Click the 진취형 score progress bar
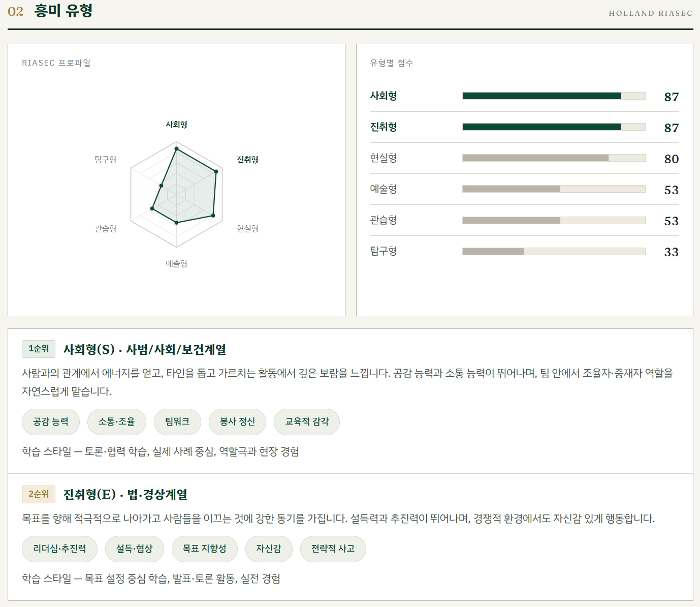 click(x=554, y=127)
